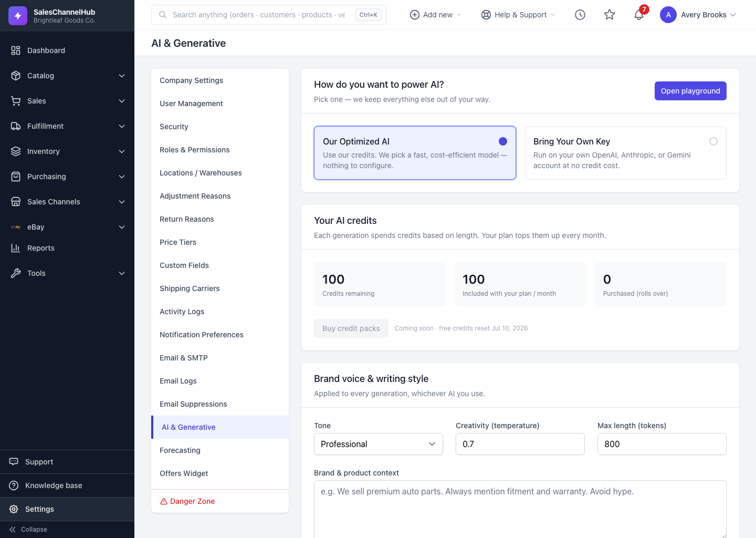Open Roles & Permissions settings
This screenshot has width=756, height=538.
220,150
